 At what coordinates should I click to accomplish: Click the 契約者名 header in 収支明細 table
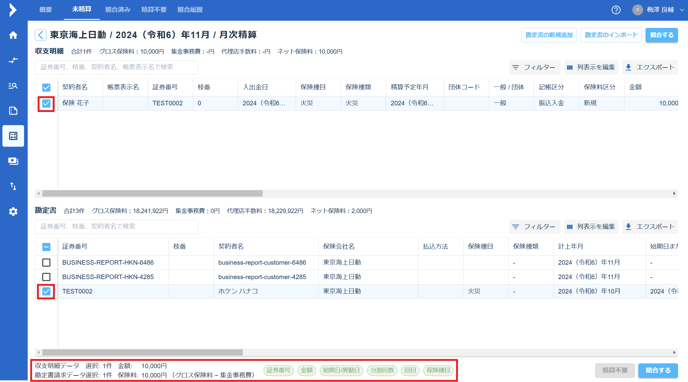pos(75,87)
